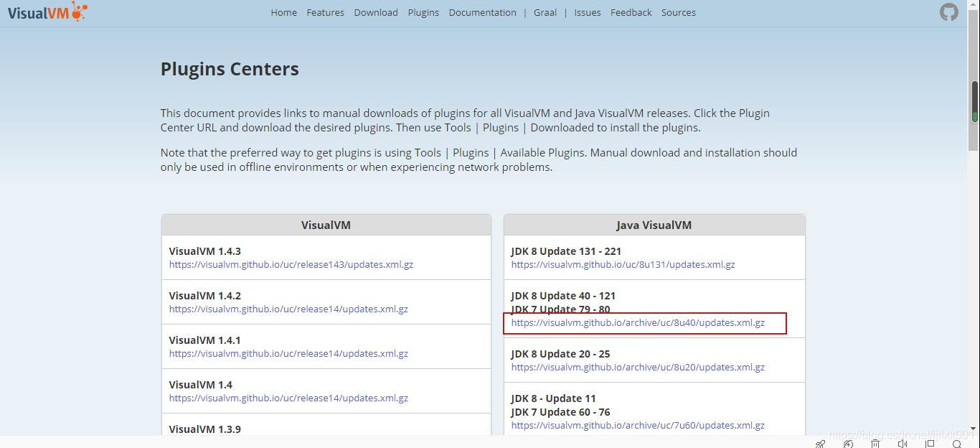Click the compass-plus icon in status bar
The image size is (980, 448).
848,444
